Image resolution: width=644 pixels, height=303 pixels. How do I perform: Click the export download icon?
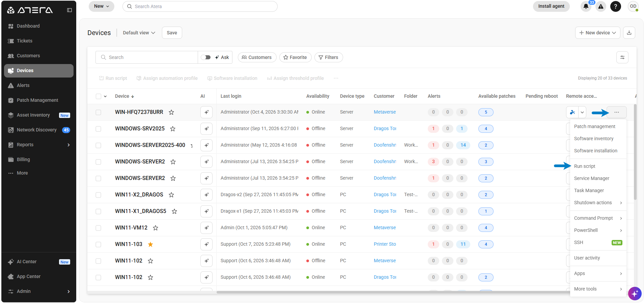pyautogui.click(x=629, y=33)
